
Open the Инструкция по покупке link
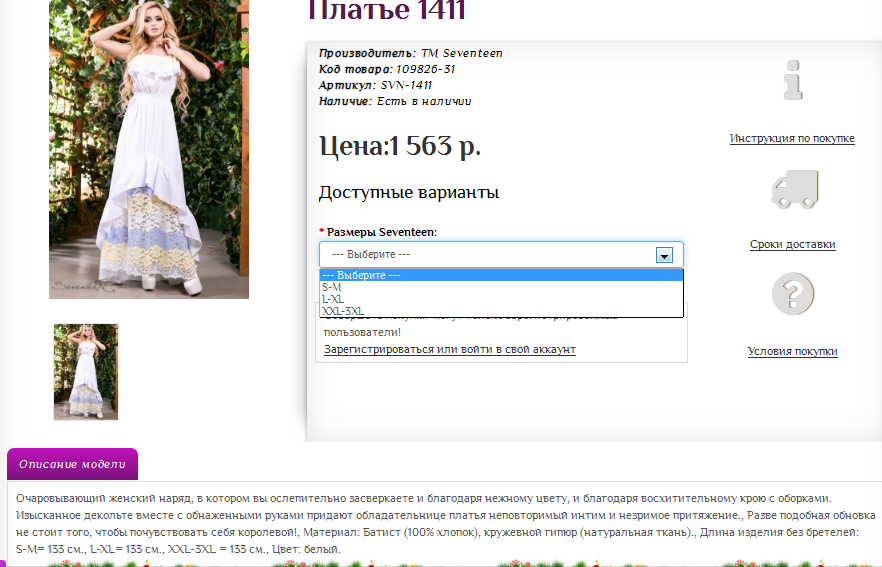point(792,138)
